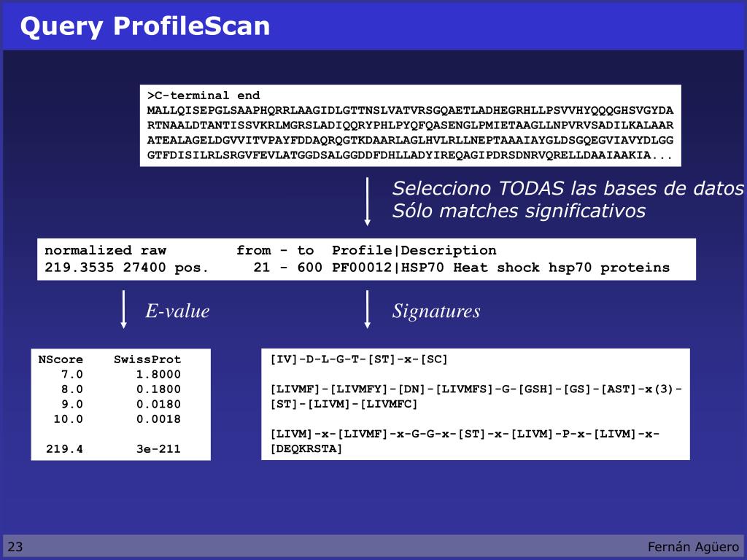
Task: Select the '>C-terminal end' header line
Action: [204, 96]
